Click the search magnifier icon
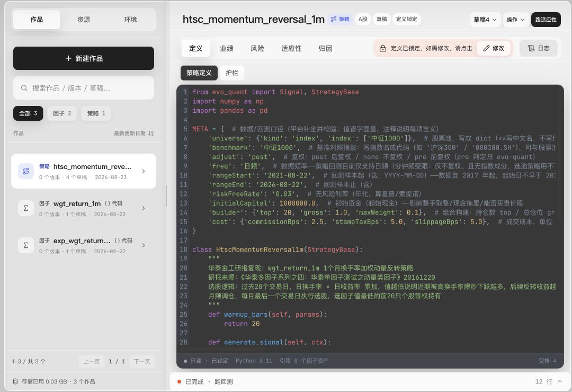 coord(24,88)
